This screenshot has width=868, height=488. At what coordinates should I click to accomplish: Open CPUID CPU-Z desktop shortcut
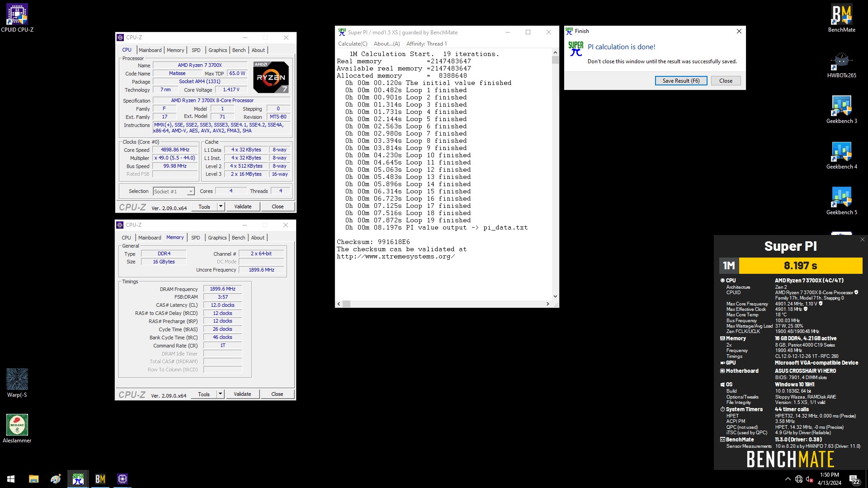click(x=17, y=18)
